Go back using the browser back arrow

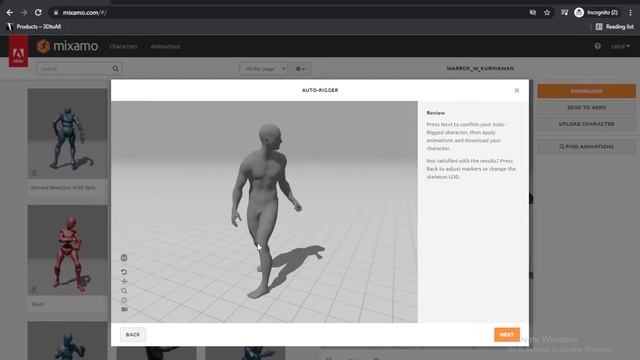coord(10,13)
